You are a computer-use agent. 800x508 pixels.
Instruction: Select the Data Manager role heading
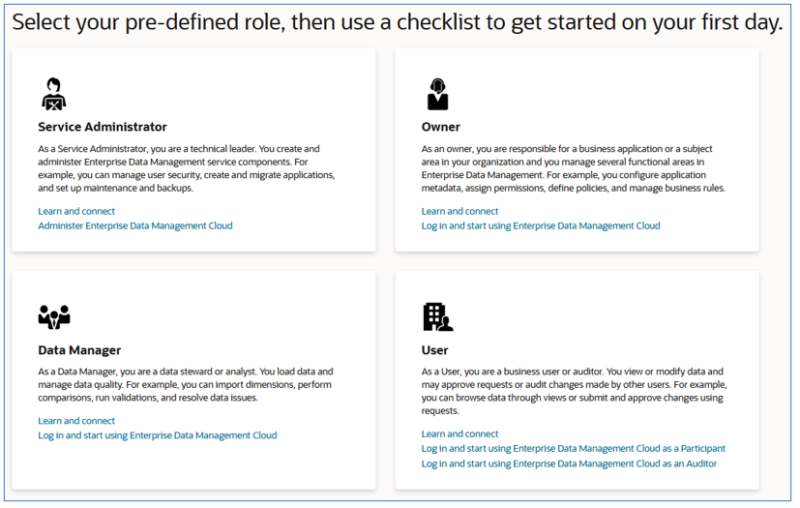point(80,350)
